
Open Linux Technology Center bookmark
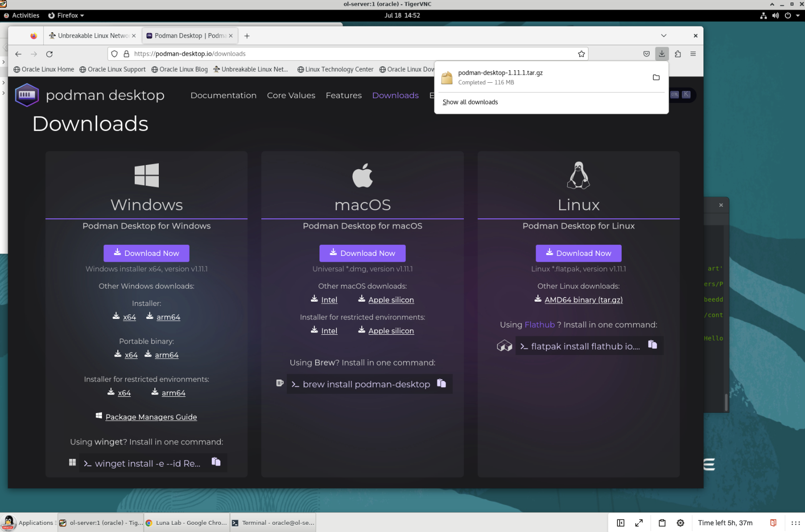pyautogui.click(x=335, y=69)
